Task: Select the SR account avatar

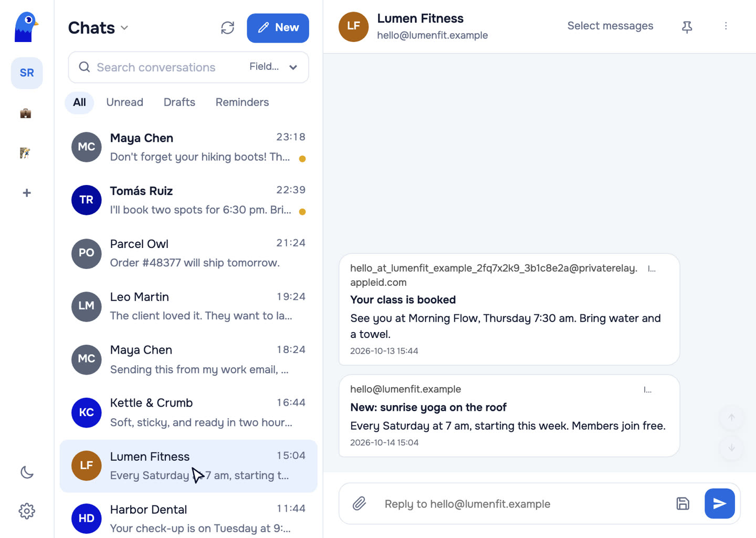Action: tap(27, 73)
